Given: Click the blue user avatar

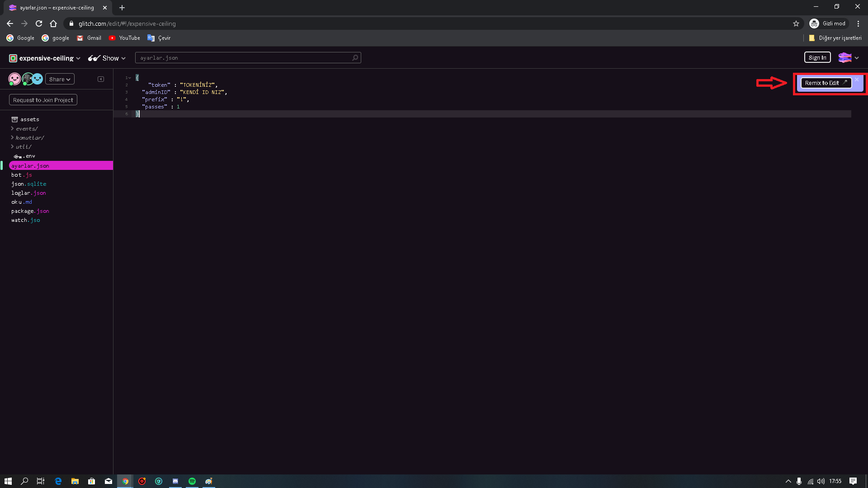Looking at the screenshot, I should point(38,79).
